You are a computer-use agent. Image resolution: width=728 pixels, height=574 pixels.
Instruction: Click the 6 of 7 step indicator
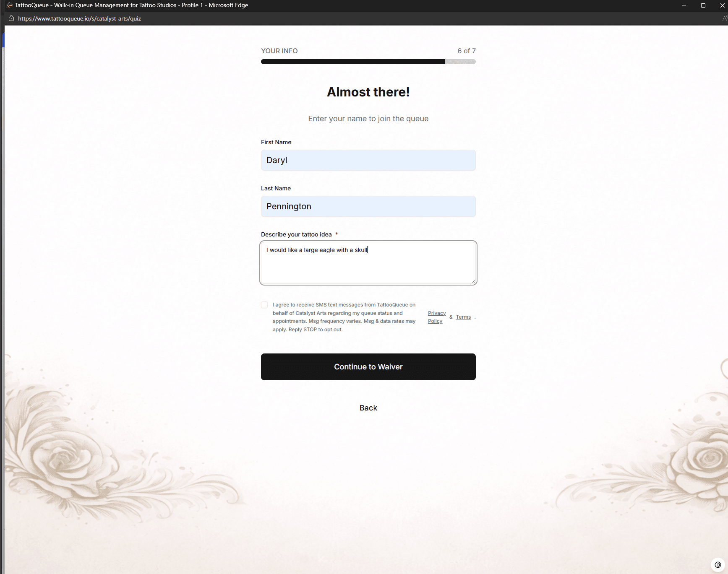(x=466, y=51)
